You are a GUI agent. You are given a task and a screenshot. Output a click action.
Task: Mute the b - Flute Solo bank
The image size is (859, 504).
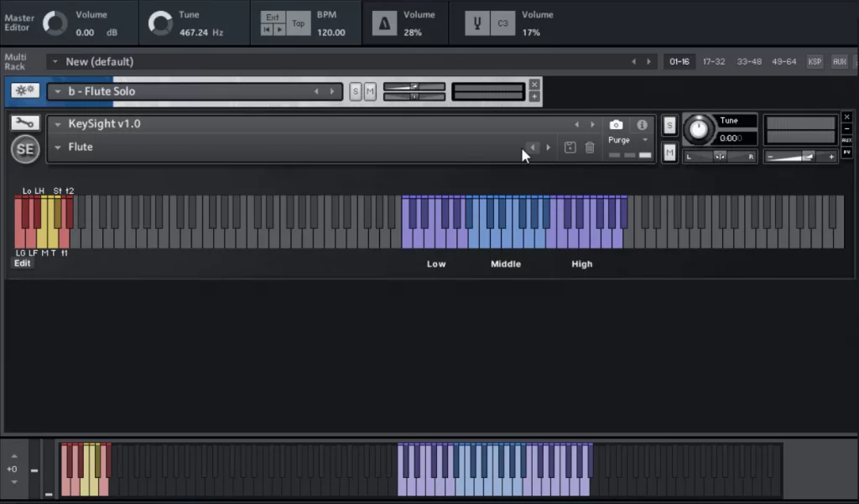coord(370,91)
